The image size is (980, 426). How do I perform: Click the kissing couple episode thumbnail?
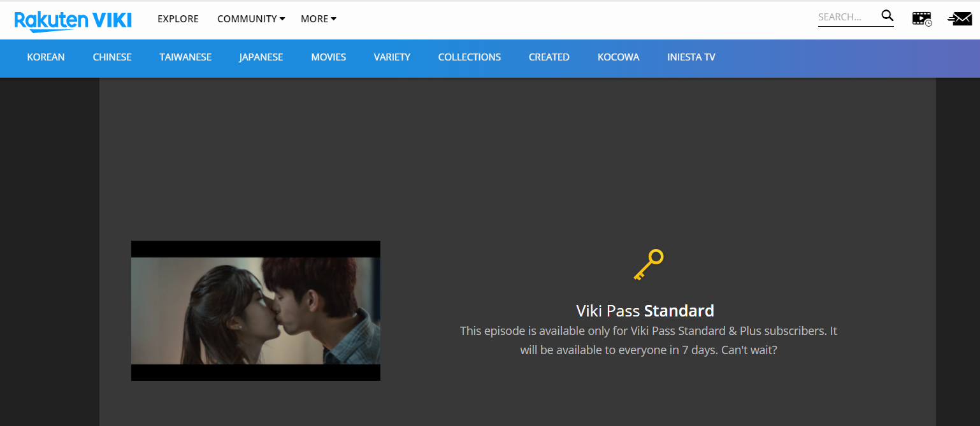pos(256,311)
